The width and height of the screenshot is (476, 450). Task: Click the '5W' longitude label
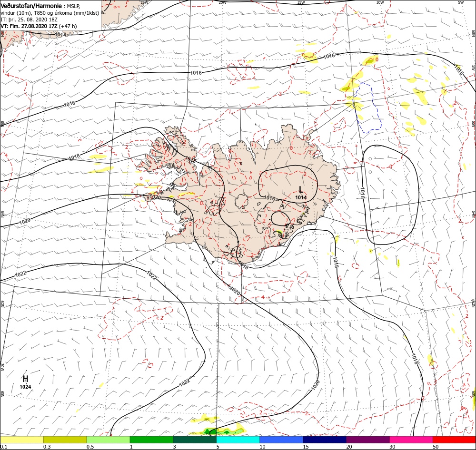[461, 2]
